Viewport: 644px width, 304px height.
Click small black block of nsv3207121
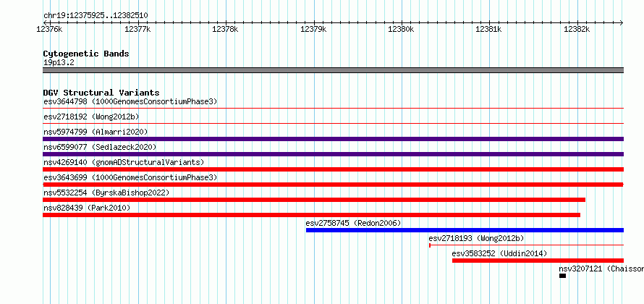coord(563,276)
